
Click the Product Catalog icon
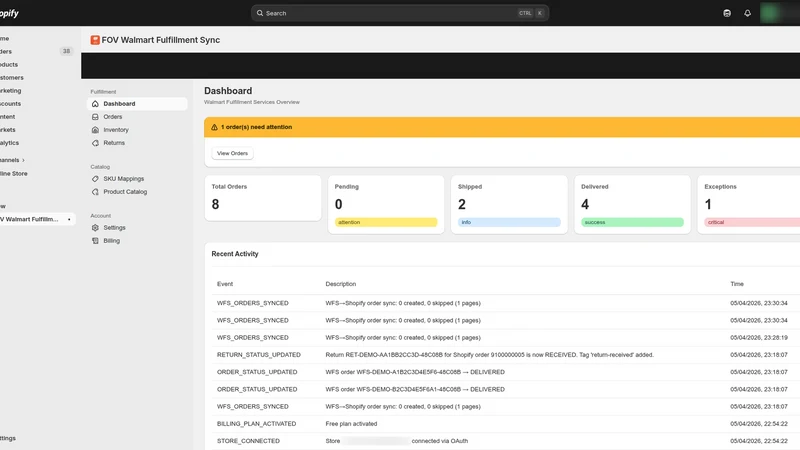(95, 192)
